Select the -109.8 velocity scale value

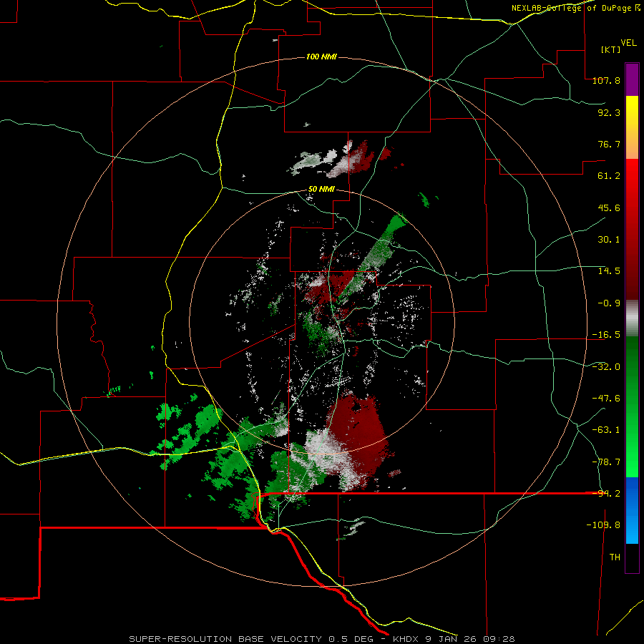coord(603,525)
